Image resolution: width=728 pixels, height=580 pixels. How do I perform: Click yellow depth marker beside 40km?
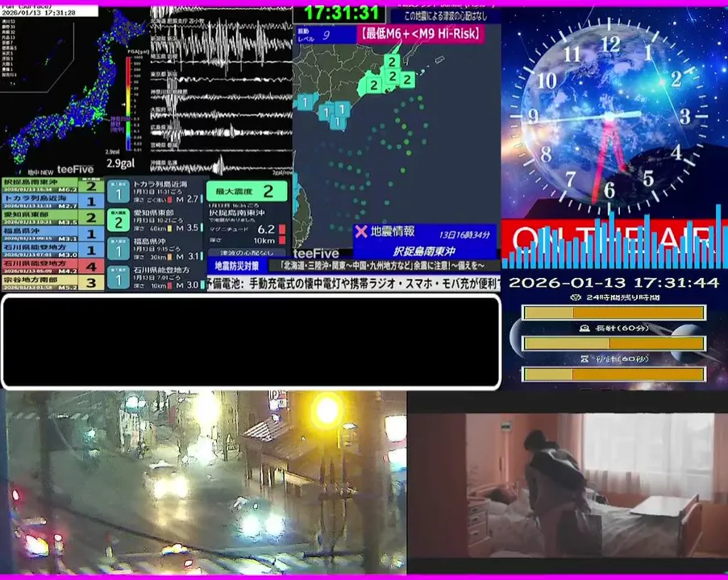tap(169, 228)
